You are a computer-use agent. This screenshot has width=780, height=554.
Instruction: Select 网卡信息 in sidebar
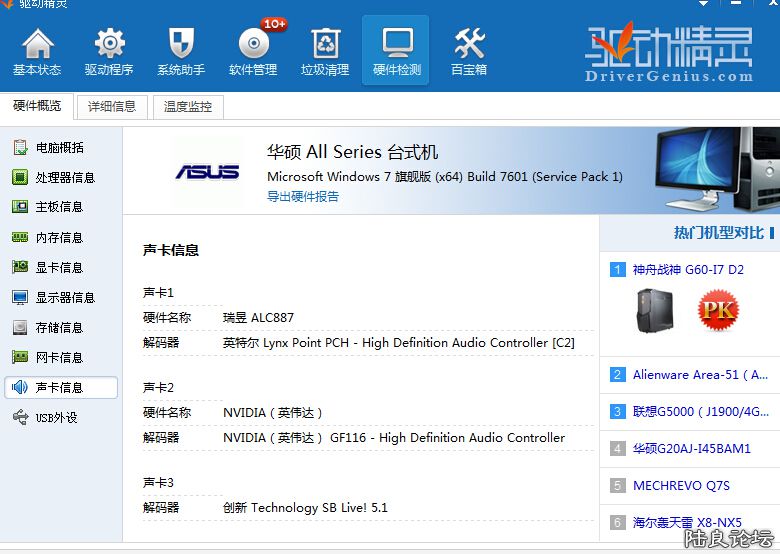coord(59,358)
